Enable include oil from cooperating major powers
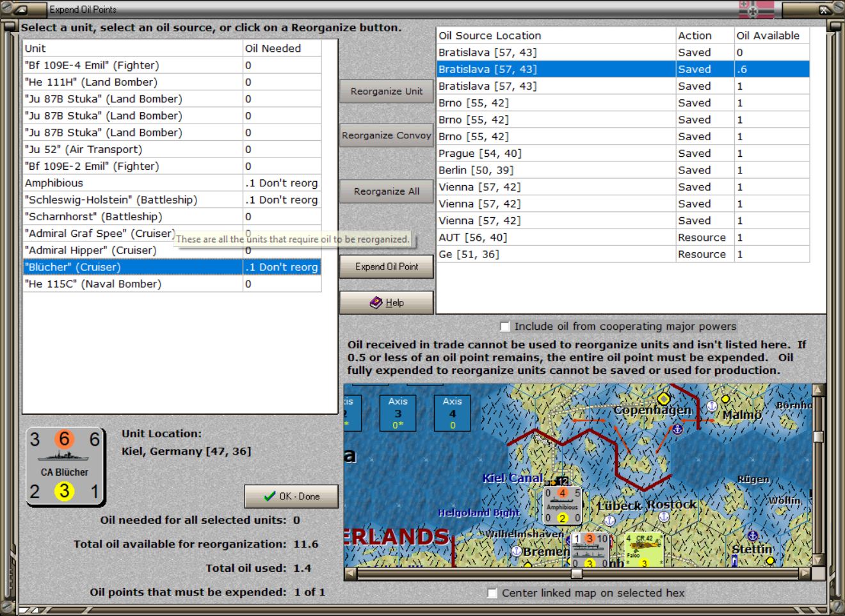 (x=505, y=327)
